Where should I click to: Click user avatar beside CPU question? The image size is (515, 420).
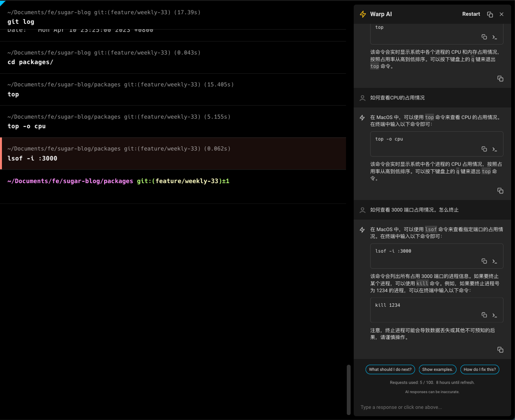362,98
